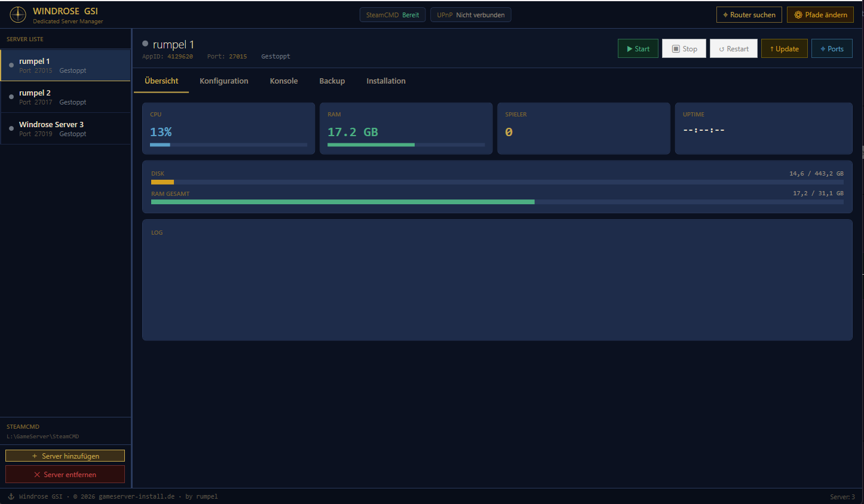Switch to the Übersicht tab
This screenshot has width=864, height=504.
pos(161,81)
